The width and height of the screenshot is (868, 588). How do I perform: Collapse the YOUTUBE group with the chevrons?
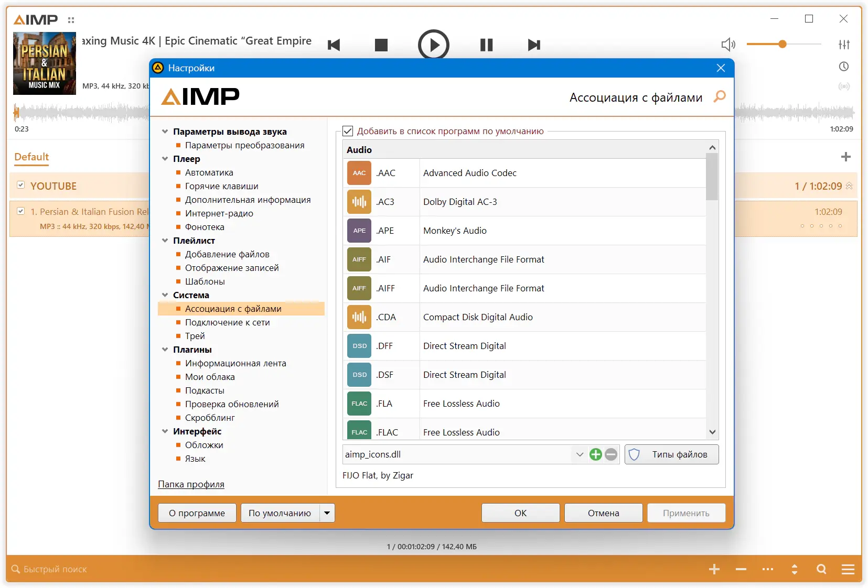pyautogui.click(x=849, y=186)
